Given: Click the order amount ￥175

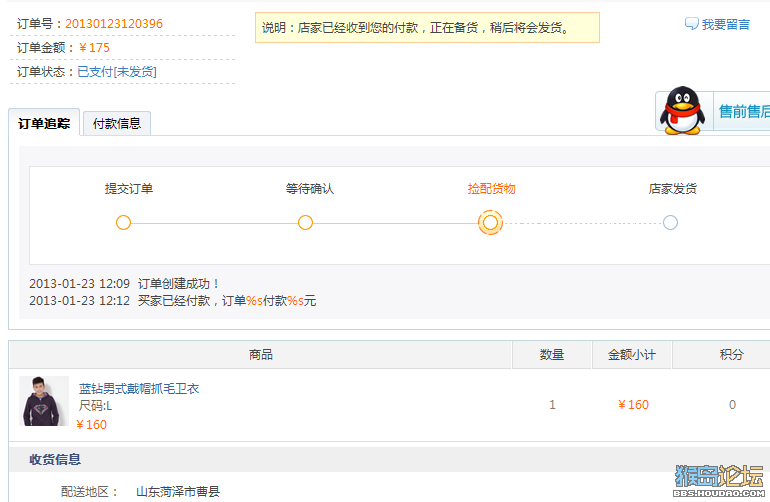Looking at the screenshot, I should pyautogui.click(x=94, y=48).
